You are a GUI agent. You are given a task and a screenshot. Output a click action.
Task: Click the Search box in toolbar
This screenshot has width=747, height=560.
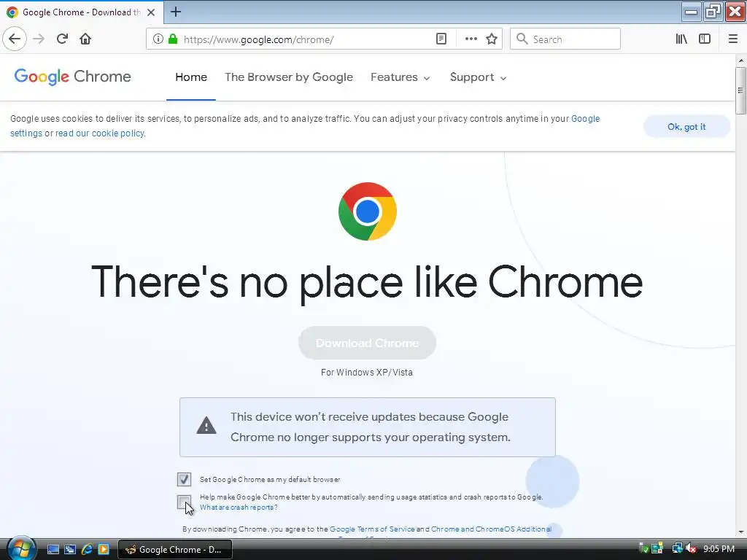click(565, 39)
